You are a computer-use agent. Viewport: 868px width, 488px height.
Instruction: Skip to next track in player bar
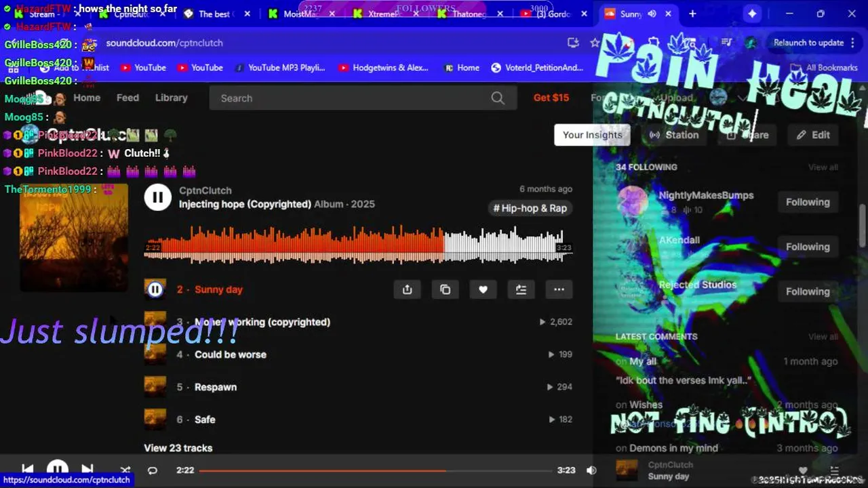click(87, 470)
